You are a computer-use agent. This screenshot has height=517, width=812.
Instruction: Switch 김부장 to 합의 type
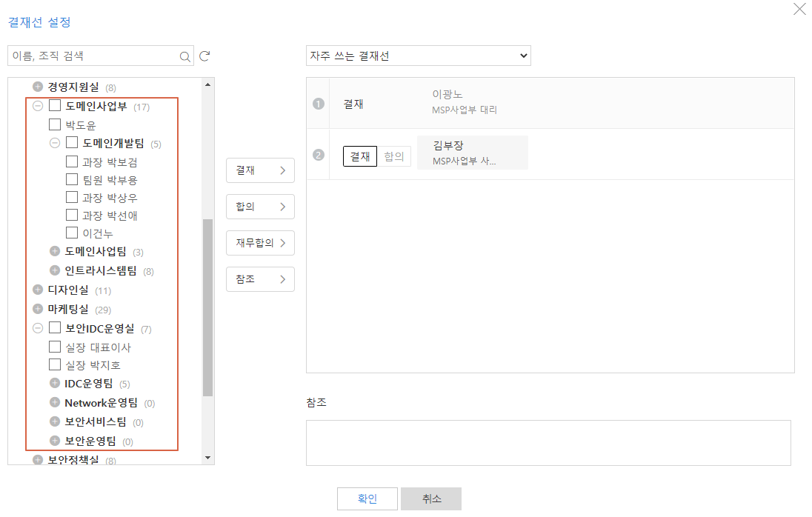pos(394,156)
